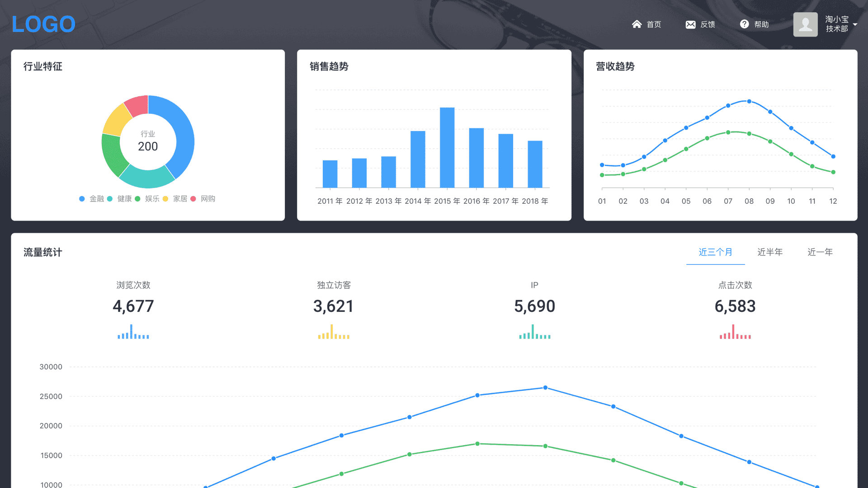This screenshot has height=488, width=868.
Task: Click the 2011 年 bar in sales chart
Action: [x=330, y=174]
